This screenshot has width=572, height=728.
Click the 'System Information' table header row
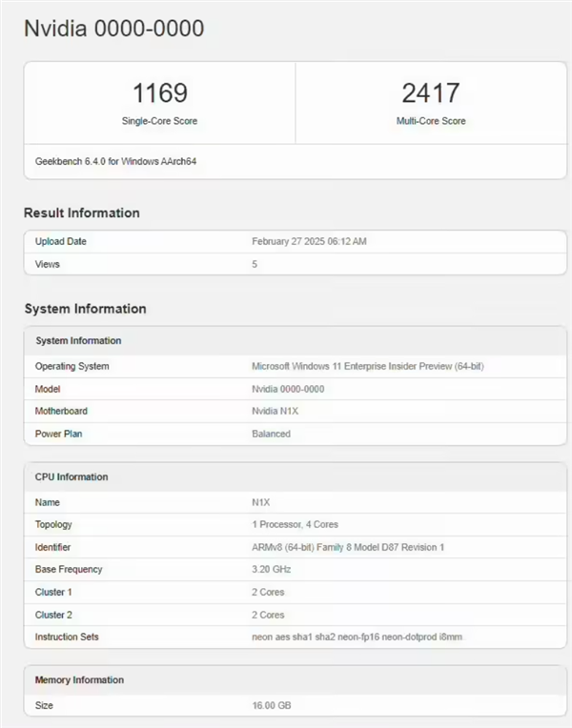click(296, 341)
